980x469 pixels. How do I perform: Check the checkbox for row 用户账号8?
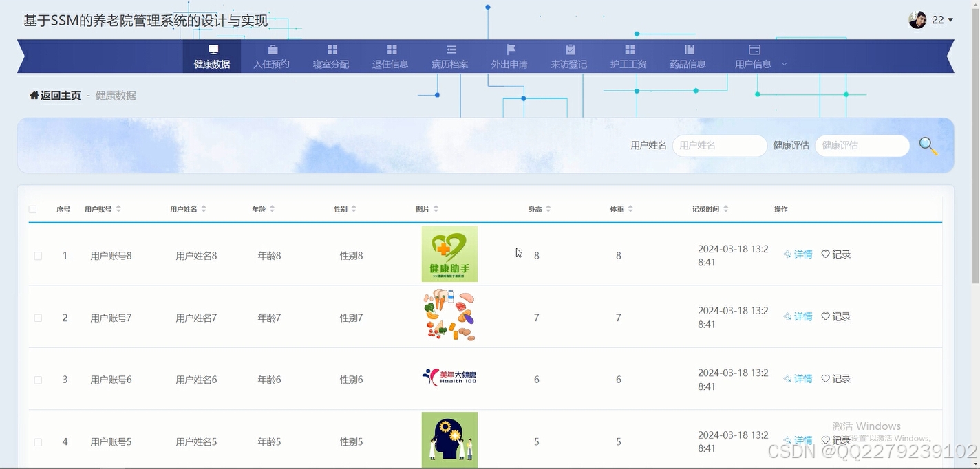[x=38, y=255]
